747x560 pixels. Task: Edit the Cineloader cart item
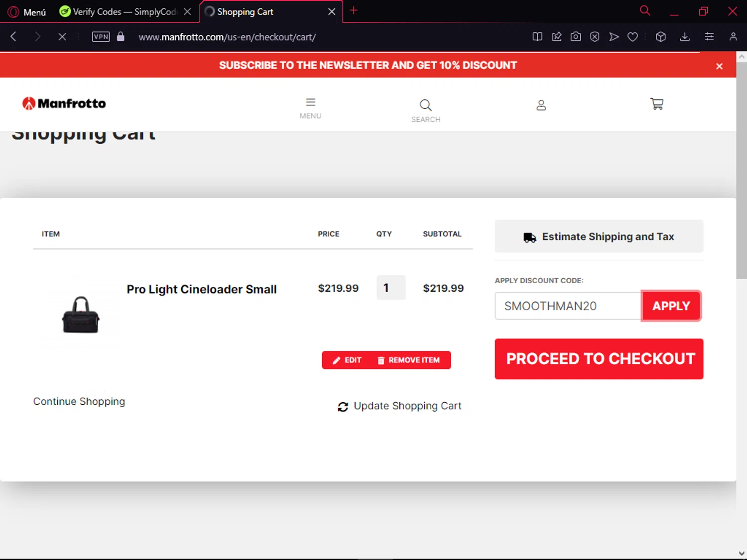(347, 360)
